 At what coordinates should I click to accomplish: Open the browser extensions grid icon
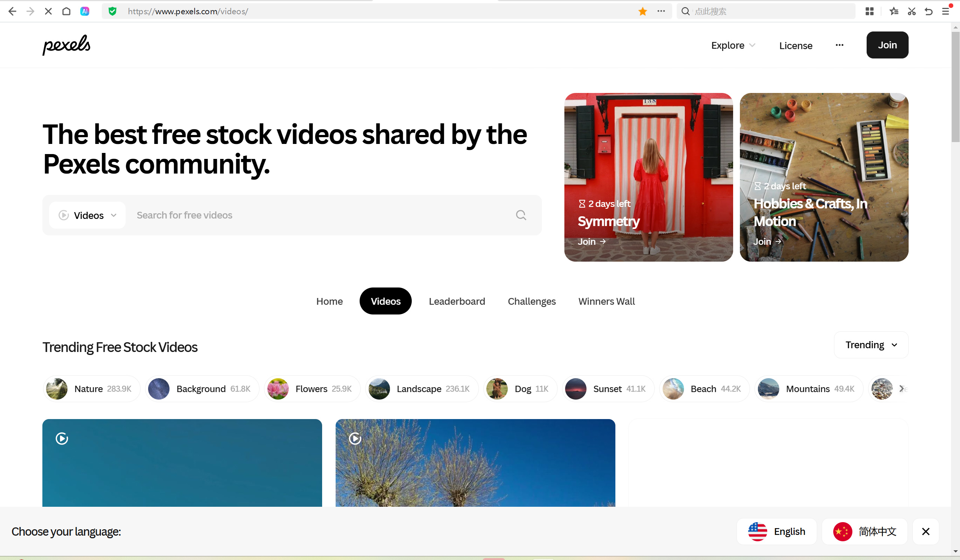pos(869,11)
